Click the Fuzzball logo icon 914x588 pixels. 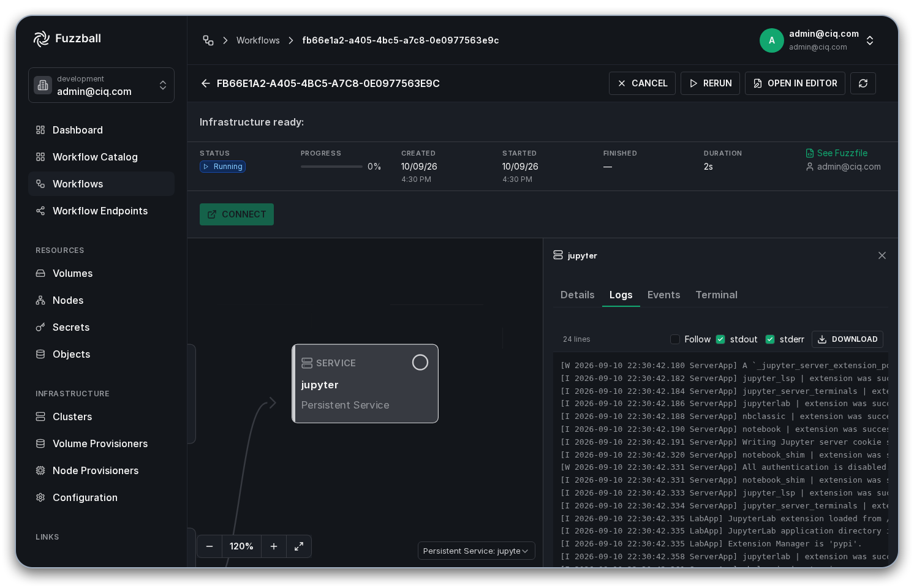tap(42, 39)
